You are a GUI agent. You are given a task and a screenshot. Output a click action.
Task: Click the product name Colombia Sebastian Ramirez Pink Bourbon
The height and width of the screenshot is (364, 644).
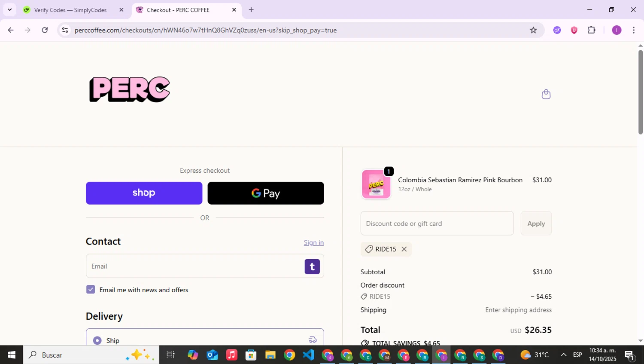(x=460, y=180)
